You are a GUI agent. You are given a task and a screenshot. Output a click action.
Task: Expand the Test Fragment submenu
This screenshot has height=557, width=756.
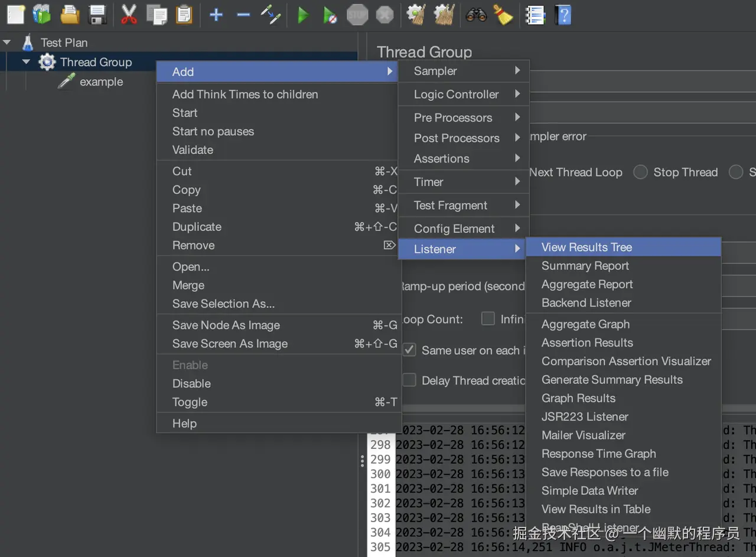[464, 206]
